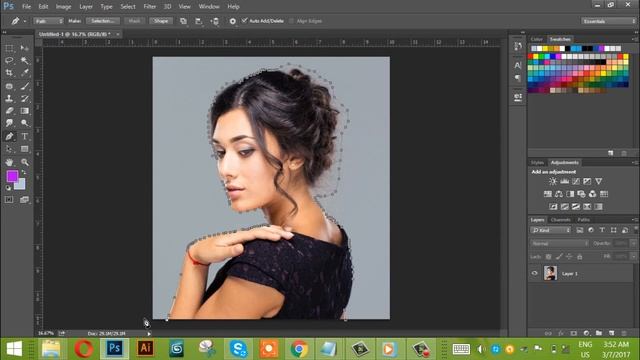Select the Pen tool in toolbox

pos(9,136)
